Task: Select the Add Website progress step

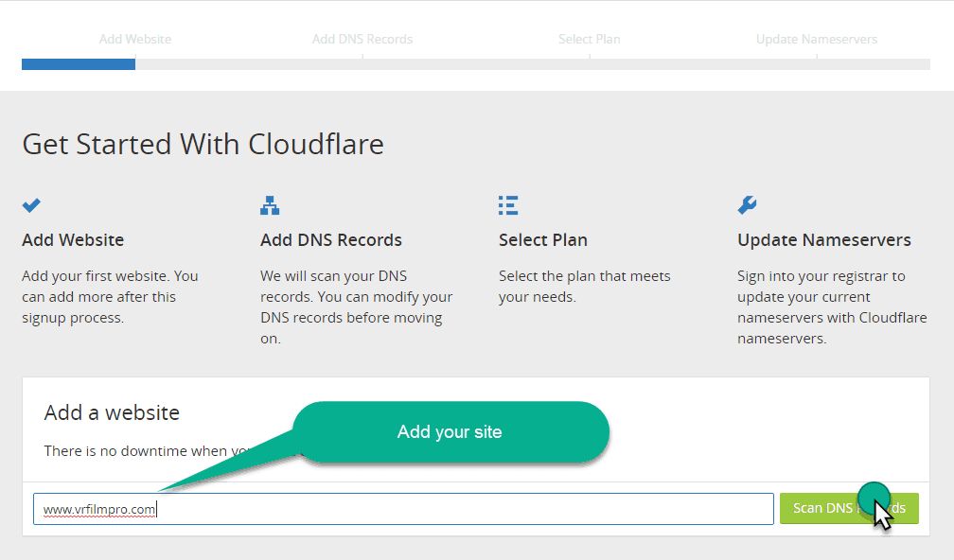Action: (135, 39)
